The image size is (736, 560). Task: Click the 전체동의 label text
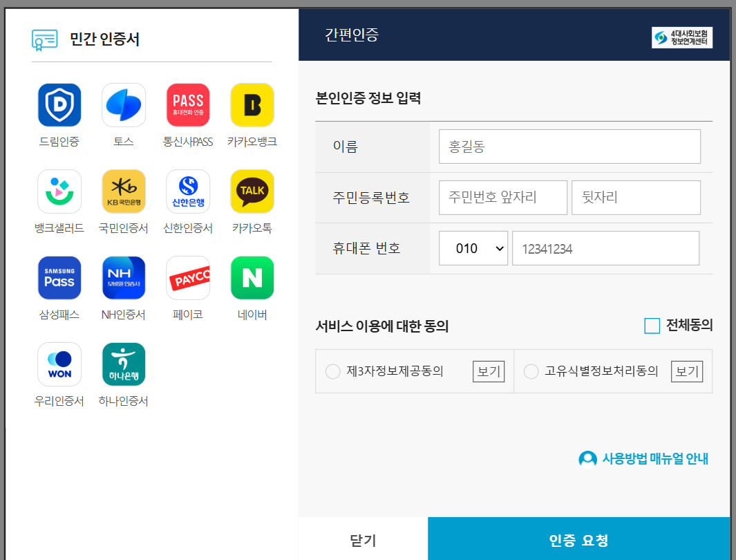[689, 326]
